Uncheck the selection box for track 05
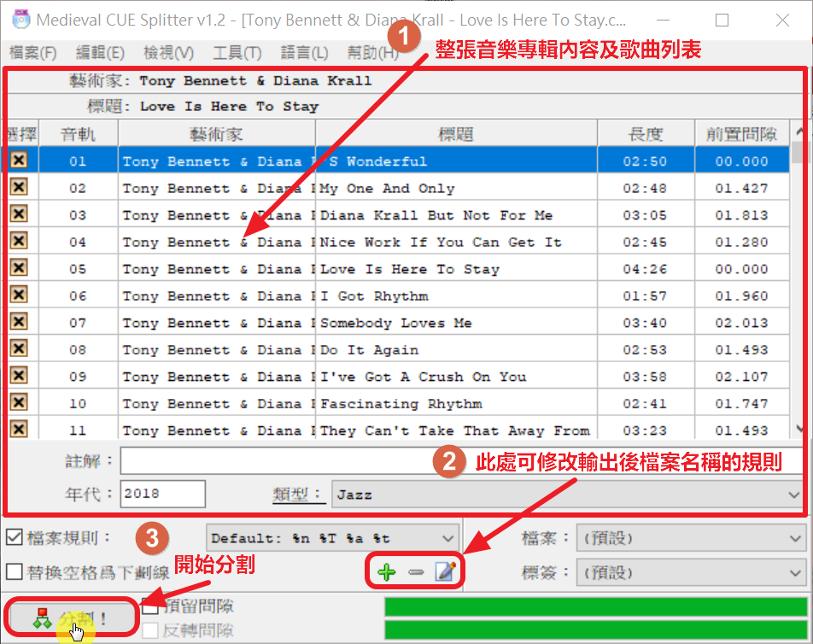This screenshot has width=813, height=644. (19, 267)
